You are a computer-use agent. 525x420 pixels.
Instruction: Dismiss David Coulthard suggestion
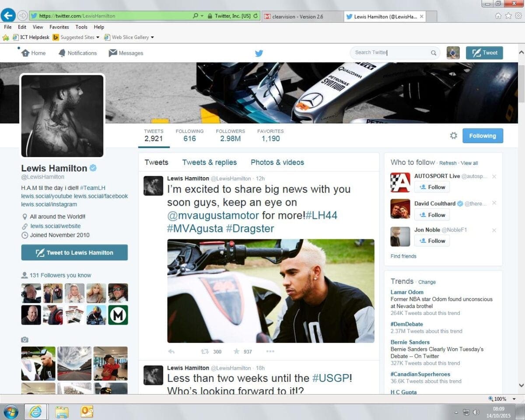click(x=494, y=203)
